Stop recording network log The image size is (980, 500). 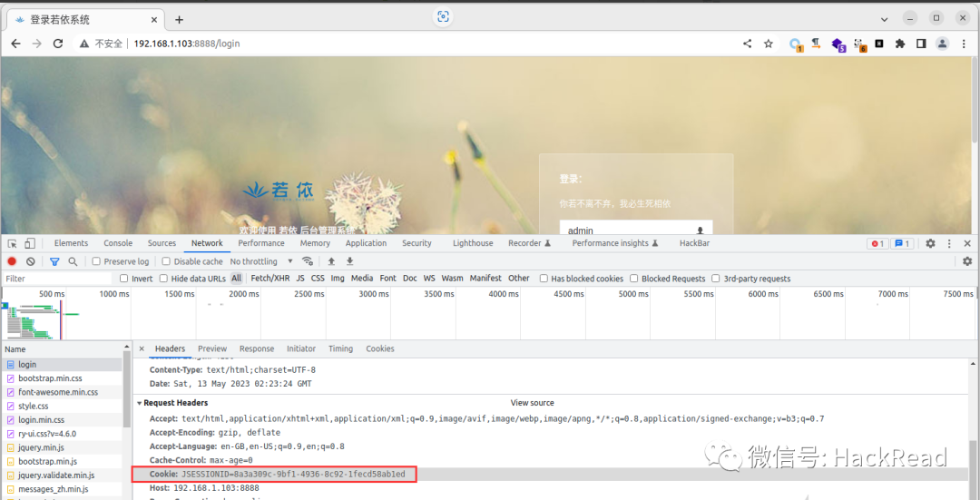coord(12,261)
